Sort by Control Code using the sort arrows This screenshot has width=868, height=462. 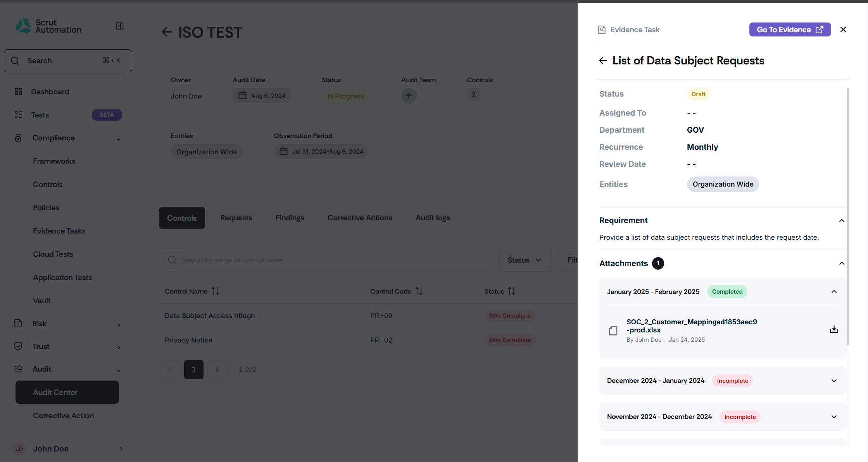[419, 291]
